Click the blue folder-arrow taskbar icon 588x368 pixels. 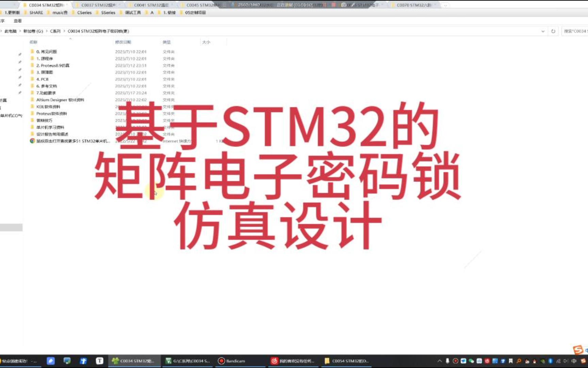[83, 361]
